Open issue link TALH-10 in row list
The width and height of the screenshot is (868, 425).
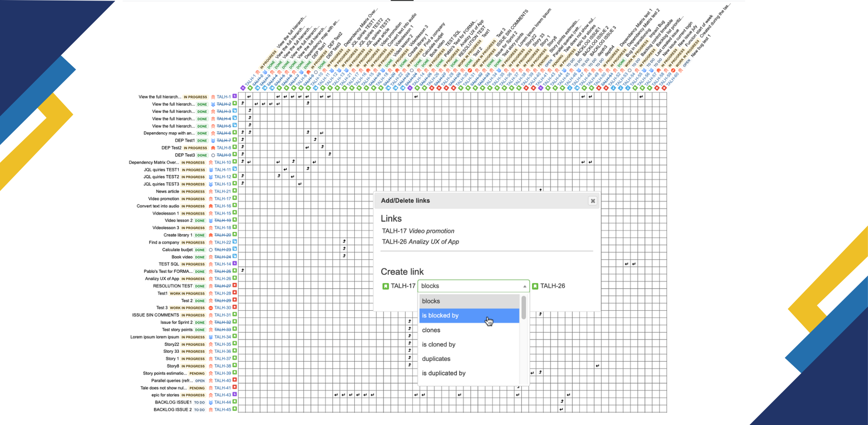click(x=223, y=162)
